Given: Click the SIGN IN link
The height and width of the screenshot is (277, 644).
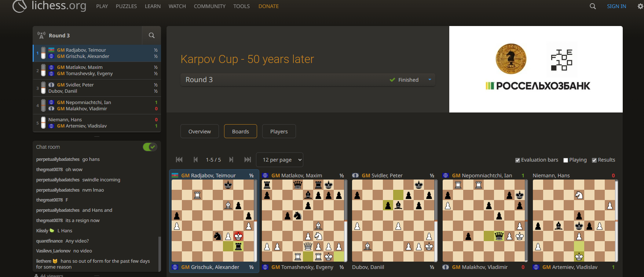Looking at the screenshot, I should point(616,6).
